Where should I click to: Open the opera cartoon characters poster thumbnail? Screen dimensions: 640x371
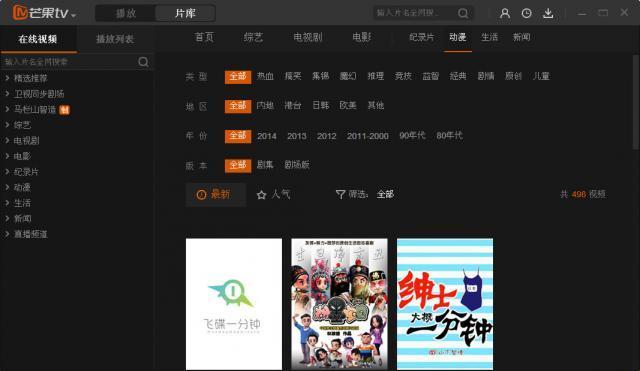point(340,304)
